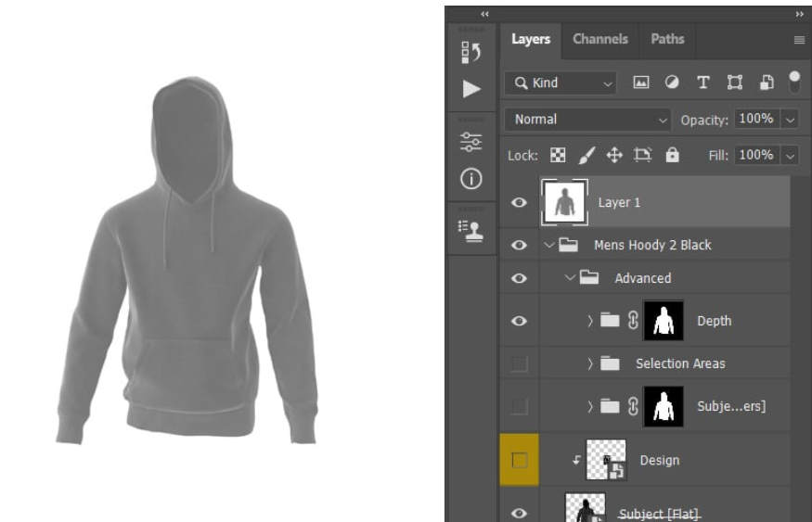Screen dimensions: 812x522
Task: Lock layer position move icon
Action: [614, 155]
